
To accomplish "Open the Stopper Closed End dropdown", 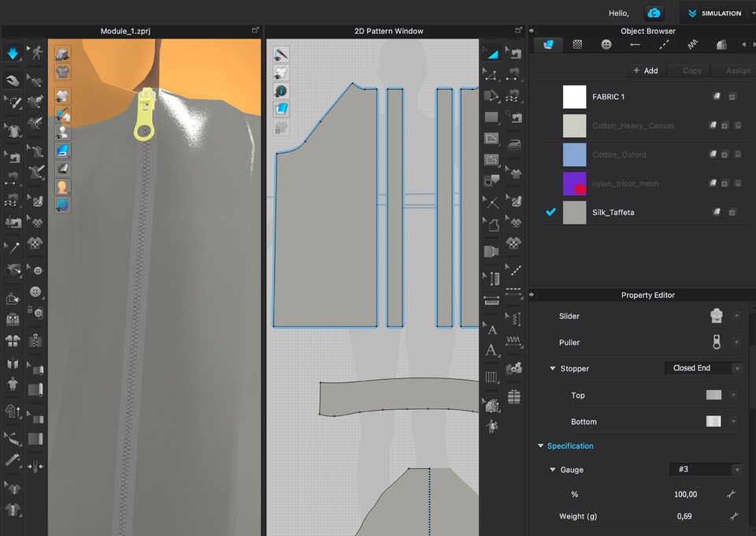I will point(702,368).
